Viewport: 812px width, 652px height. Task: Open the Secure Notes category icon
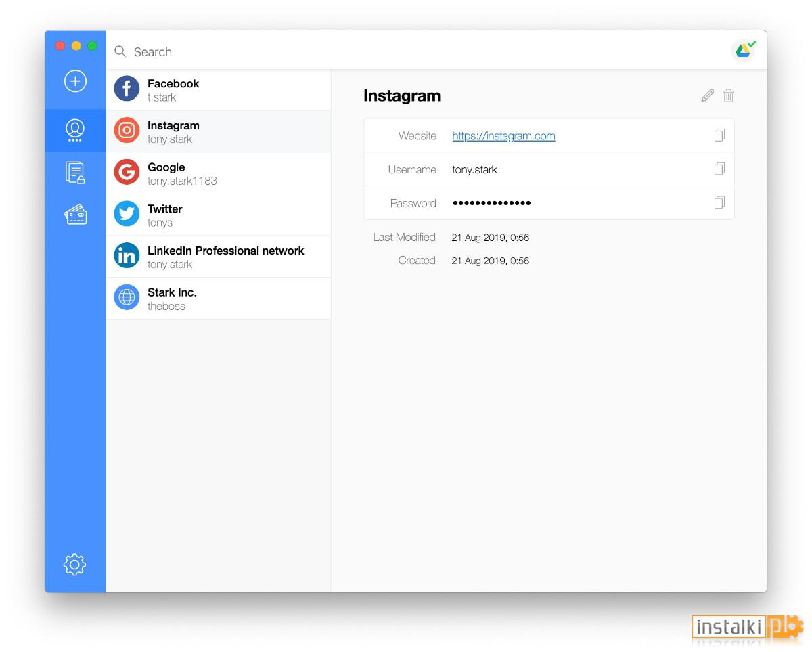[75, 173]
